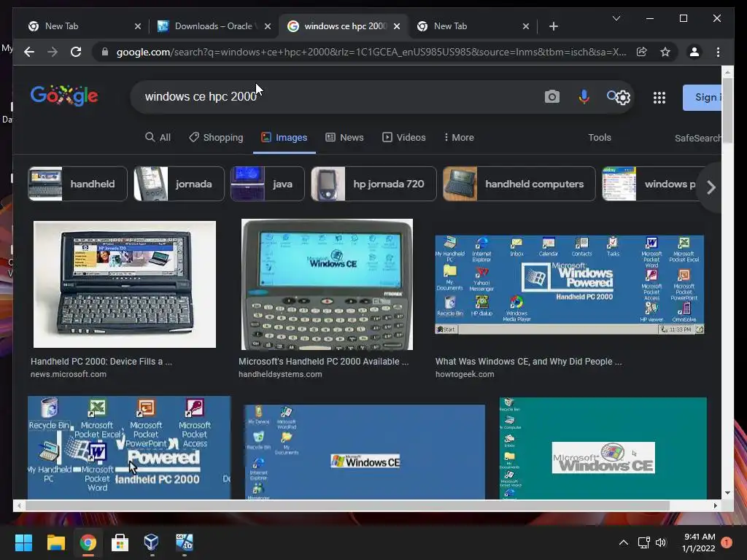Open the teal Windows CE desktop thumbnail
Screen dimensions: 747x560
coord(603,448)
